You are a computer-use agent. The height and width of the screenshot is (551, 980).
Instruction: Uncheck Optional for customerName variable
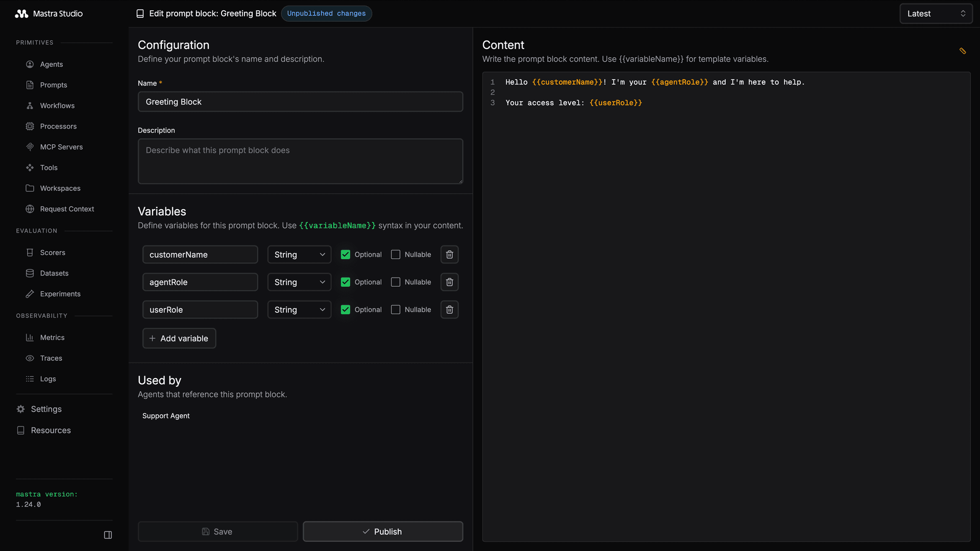346,255
